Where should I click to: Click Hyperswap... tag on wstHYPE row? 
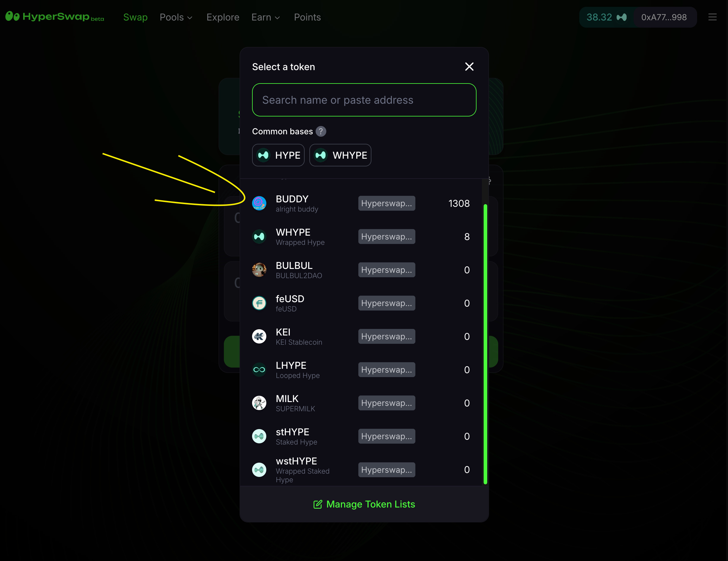click(387, 469)
